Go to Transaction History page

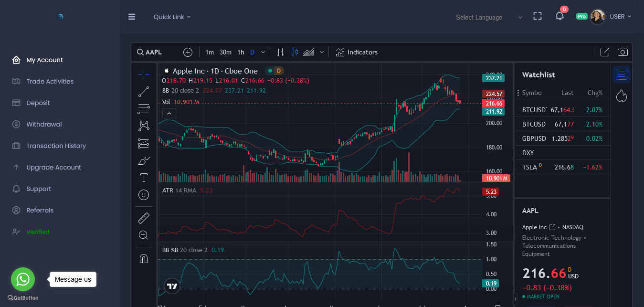point(56,146)
